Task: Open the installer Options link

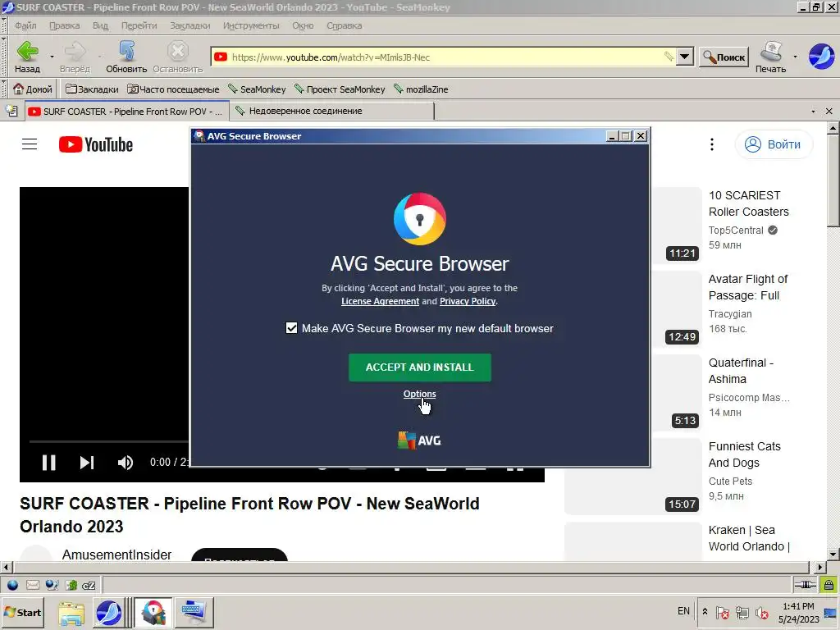Action: pyautogui.click(x=419, y=394)
